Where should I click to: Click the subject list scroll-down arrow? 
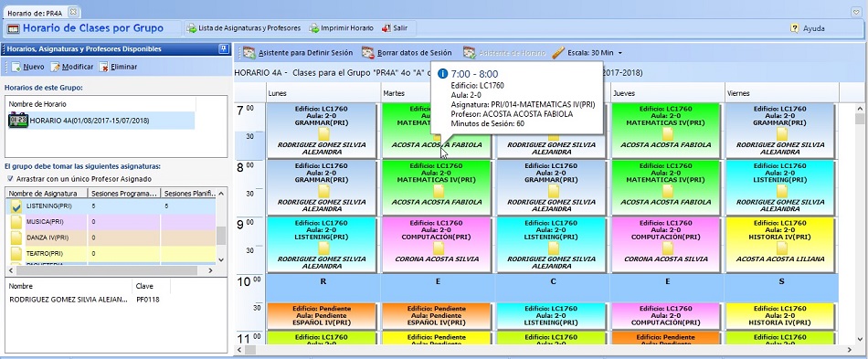click(x=221, y=259)
